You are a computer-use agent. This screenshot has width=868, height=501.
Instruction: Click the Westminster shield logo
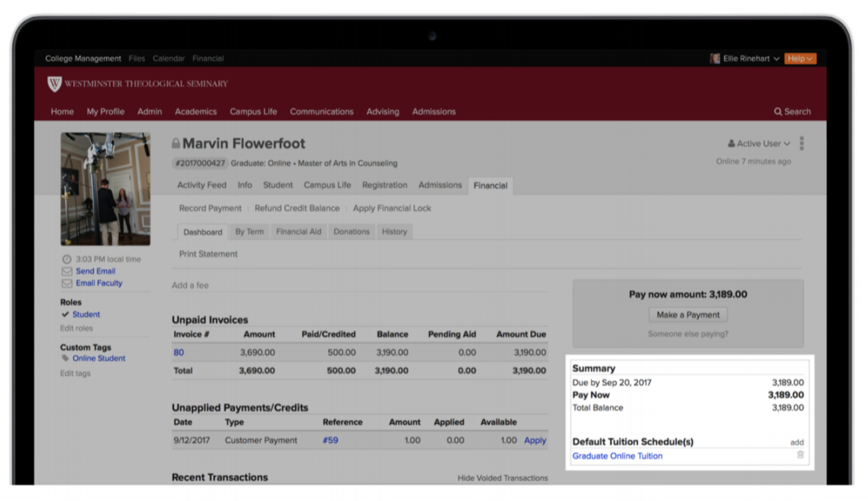pyautogui.click(x=54, y=84)
